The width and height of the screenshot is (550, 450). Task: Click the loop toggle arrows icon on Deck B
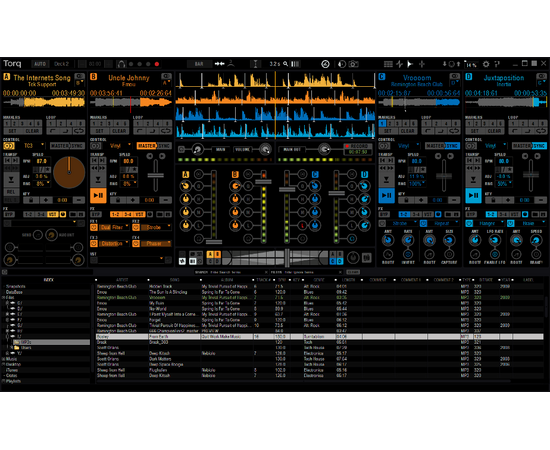166,131
